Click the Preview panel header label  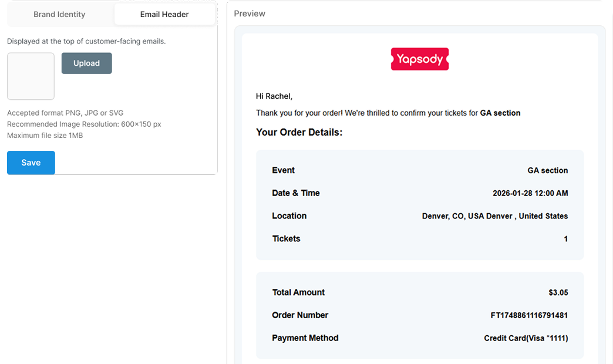click(x=249, y=13)
